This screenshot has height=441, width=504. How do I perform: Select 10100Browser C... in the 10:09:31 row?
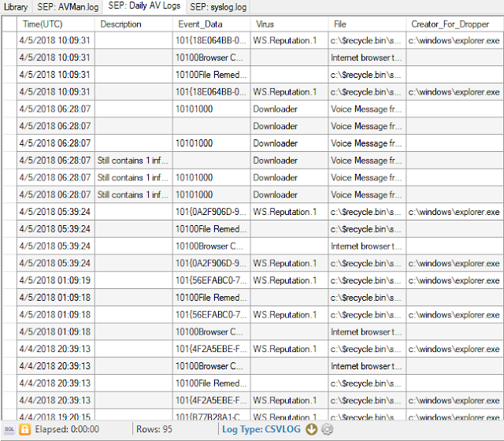coord(211,57)
